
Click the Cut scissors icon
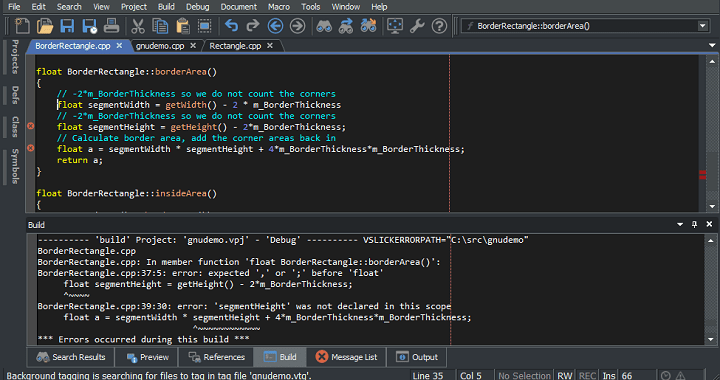coord(138,26)
